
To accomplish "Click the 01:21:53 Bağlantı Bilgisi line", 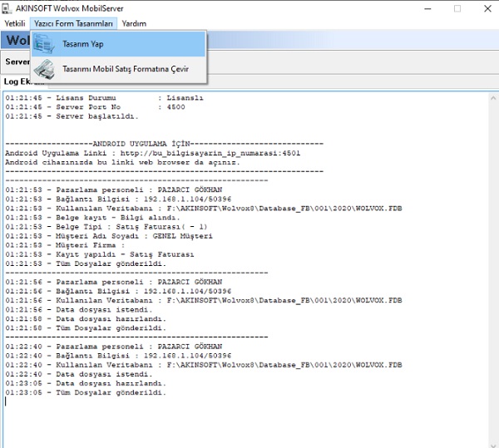I will coord(118,199).
